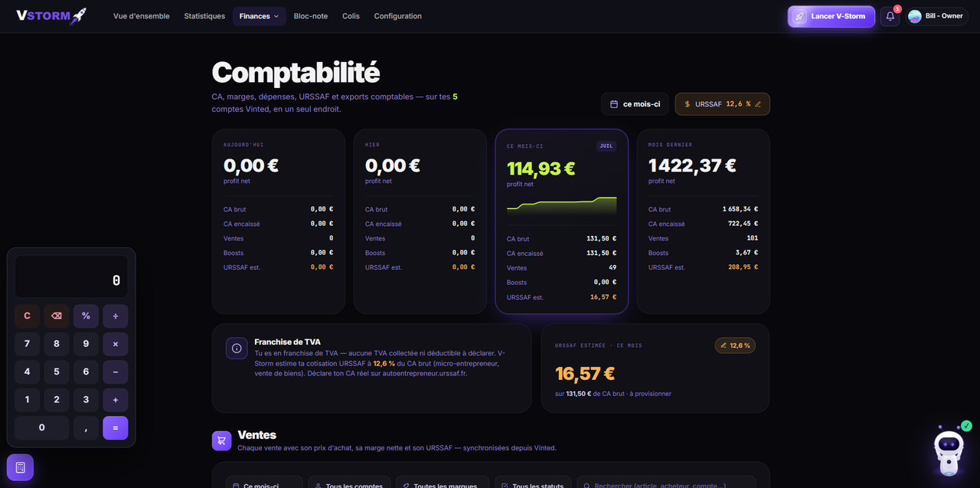Toggle the calculator widget button
The image size is (980, 488).
[20, 467]
